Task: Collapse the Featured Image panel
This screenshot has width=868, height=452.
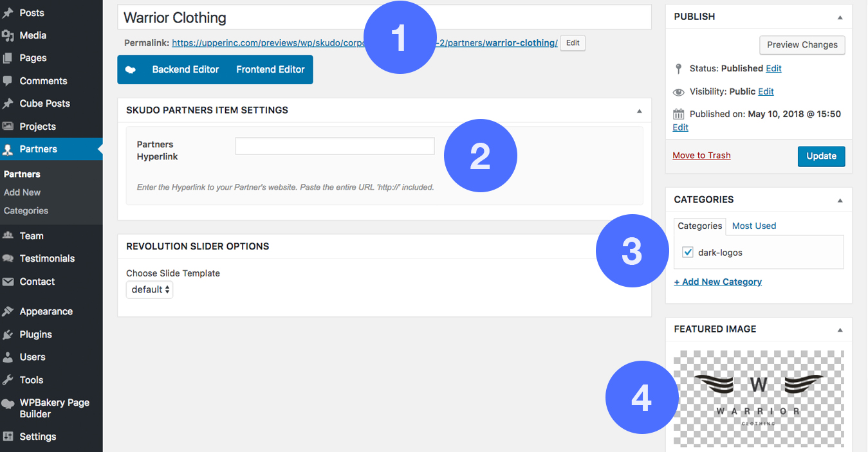Action: pyautogui.click(x=840, y=330)
